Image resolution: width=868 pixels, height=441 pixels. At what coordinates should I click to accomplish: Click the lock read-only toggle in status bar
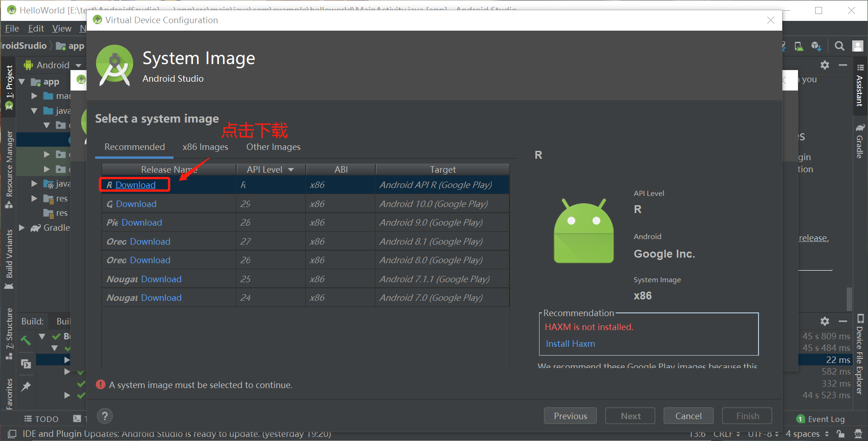point(841,434)
